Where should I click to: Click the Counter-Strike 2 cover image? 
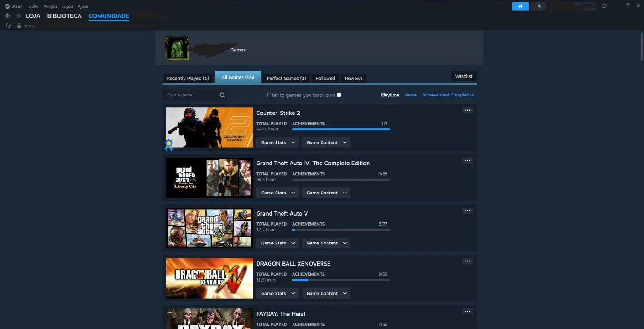tap(209, 127)
